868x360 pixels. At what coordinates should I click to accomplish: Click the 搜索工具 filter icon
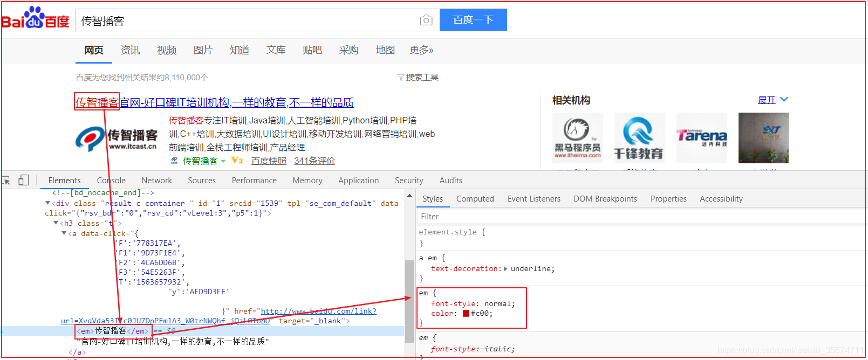[401, 78]
